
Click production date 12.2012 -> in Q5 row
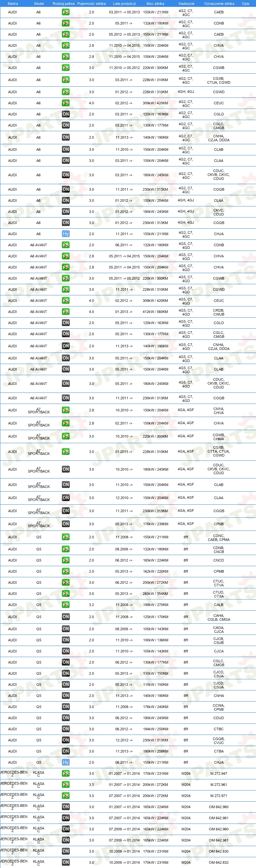point(124,740)
